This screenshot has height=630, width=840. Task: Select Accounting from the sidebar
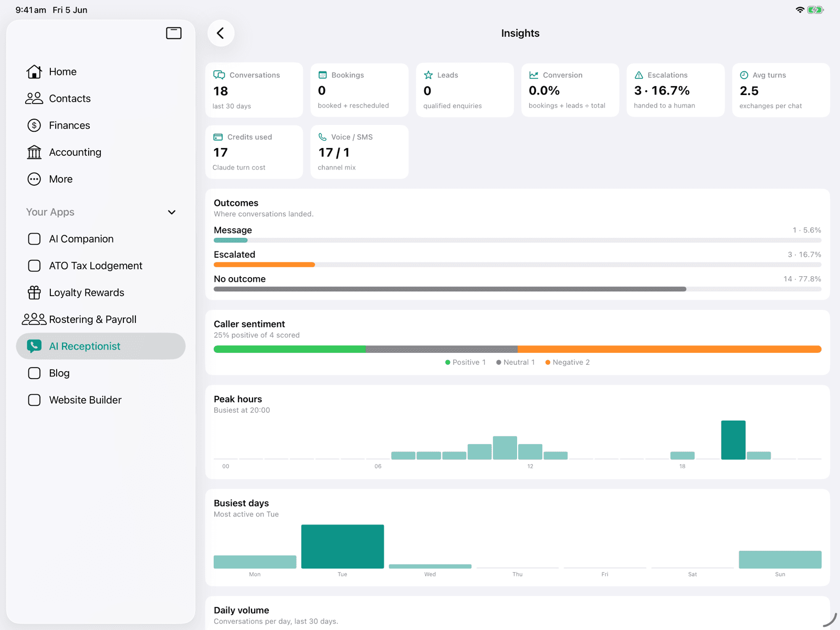101,152
